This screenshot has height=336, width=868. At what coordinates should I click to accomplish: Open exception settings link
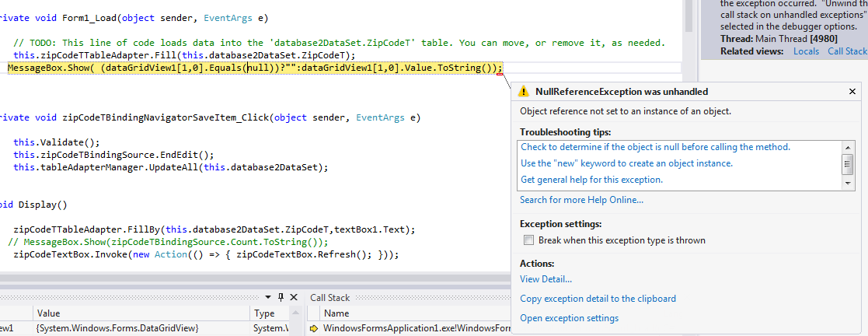coord(569,318)
